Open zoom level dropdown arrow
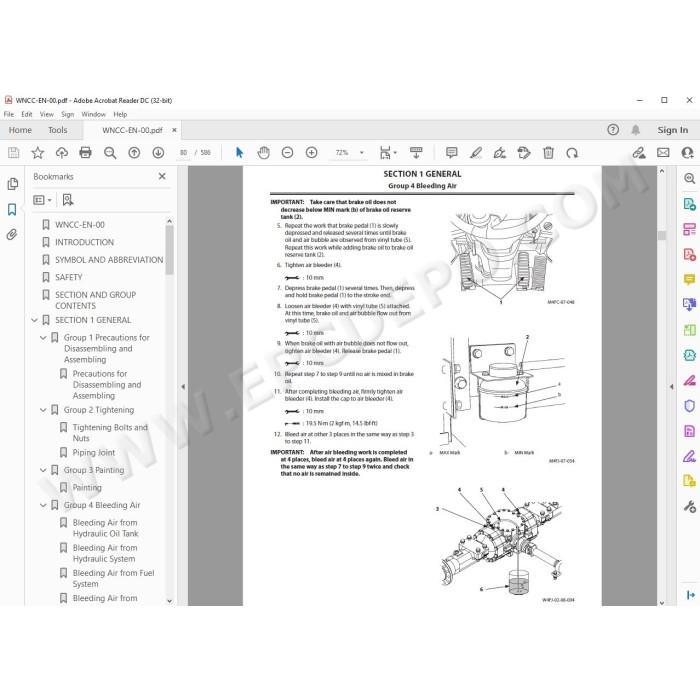The width and height of the screenshot is (700, 700). (362, 153)
